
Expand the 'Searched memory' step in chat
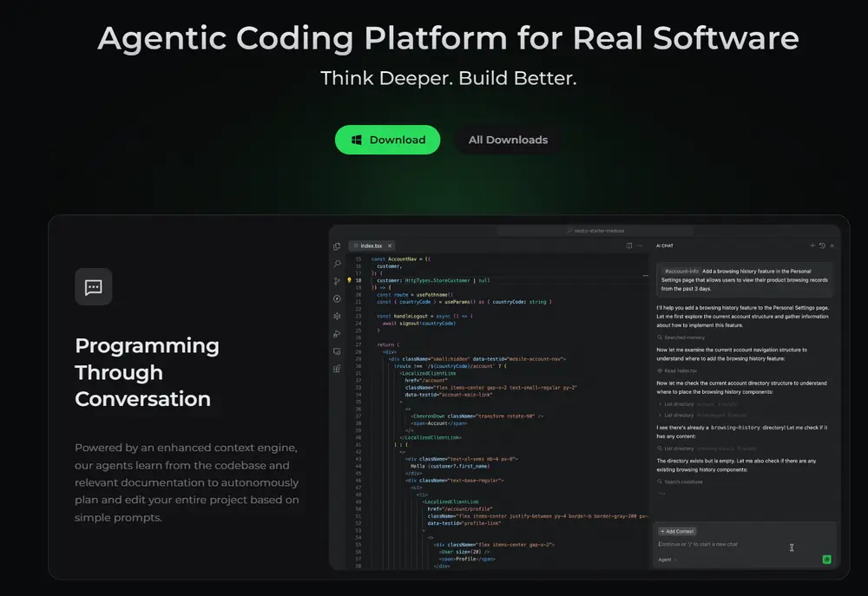pyautogui.click(x=684, y=337)
